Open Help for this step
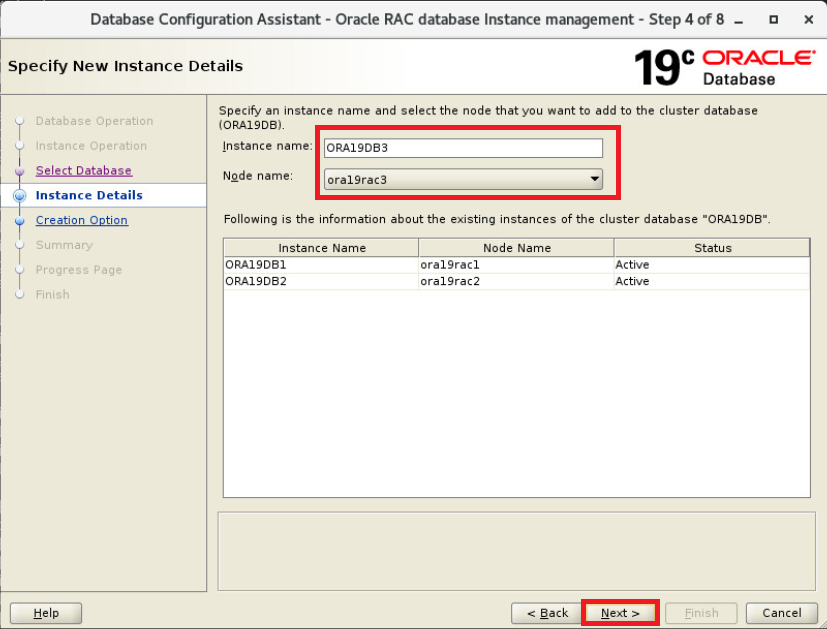The image size is (827, 629). (x=46, y=613)
